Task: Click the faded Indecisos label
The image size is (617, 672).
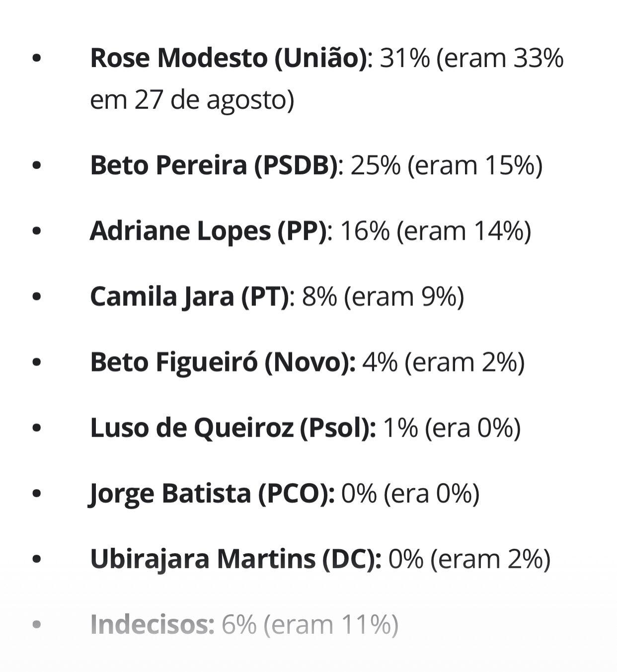Action: coord(152,625)
